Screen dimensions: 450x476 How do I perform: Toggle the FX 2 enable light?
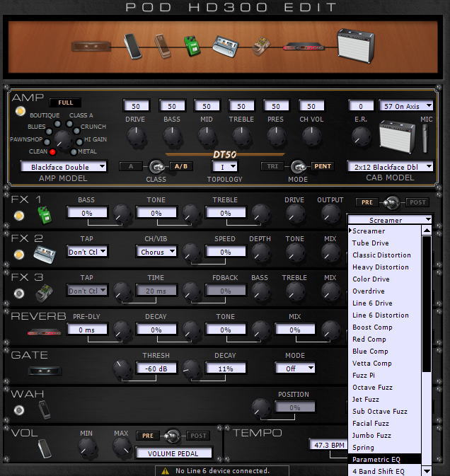pos(19,255)
